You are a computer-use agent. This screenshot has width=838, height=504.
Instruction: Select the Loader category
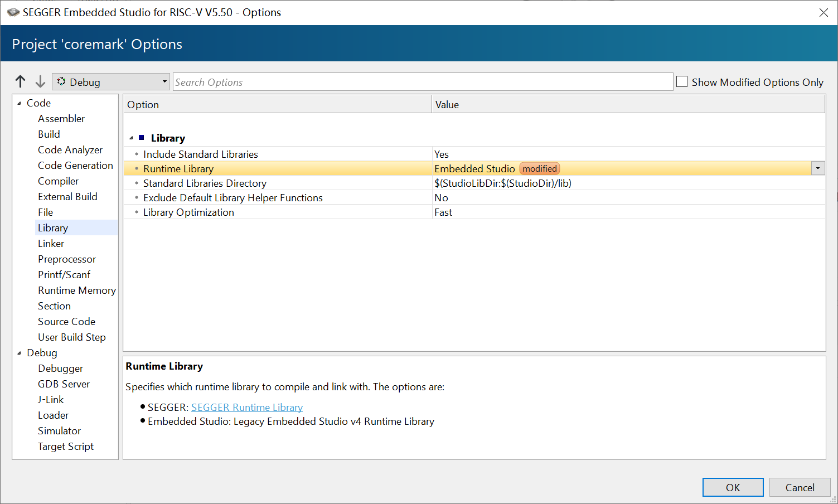[53, 415]
